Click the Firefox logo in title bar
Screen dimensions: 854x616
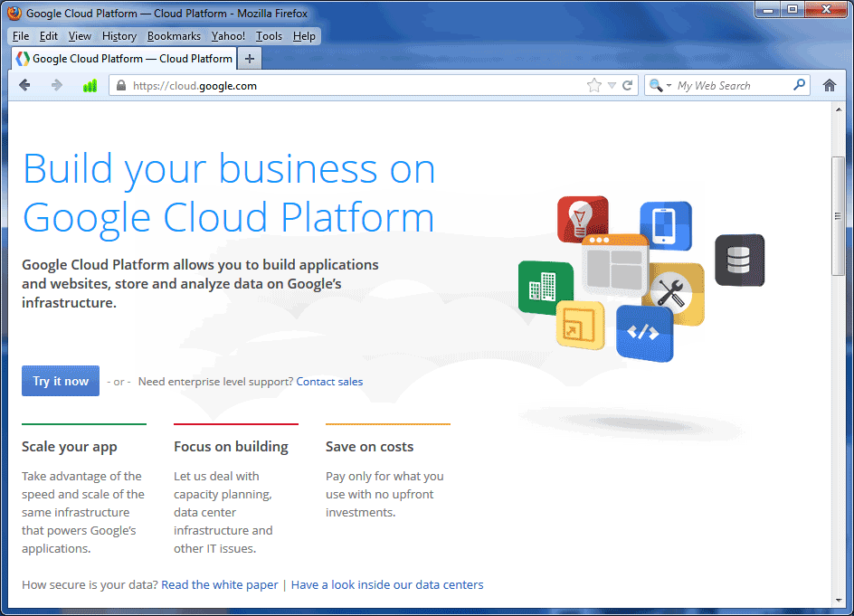[14, 13]
